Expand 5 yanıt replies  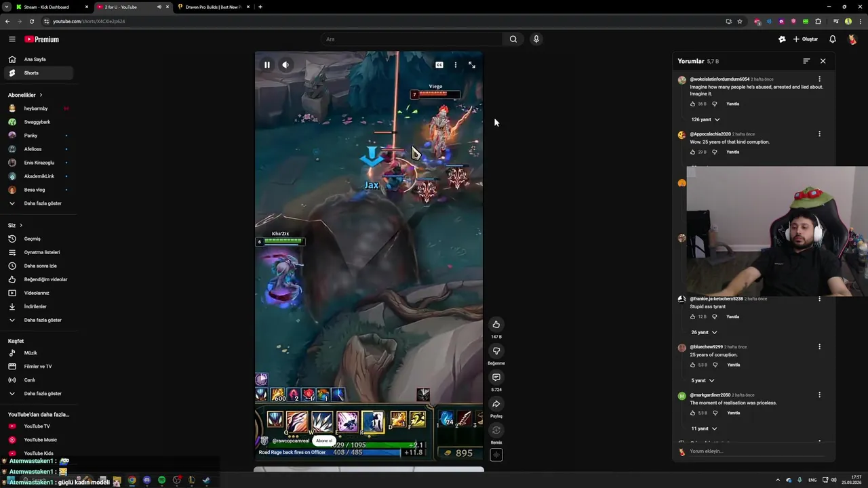click(703, 380)
